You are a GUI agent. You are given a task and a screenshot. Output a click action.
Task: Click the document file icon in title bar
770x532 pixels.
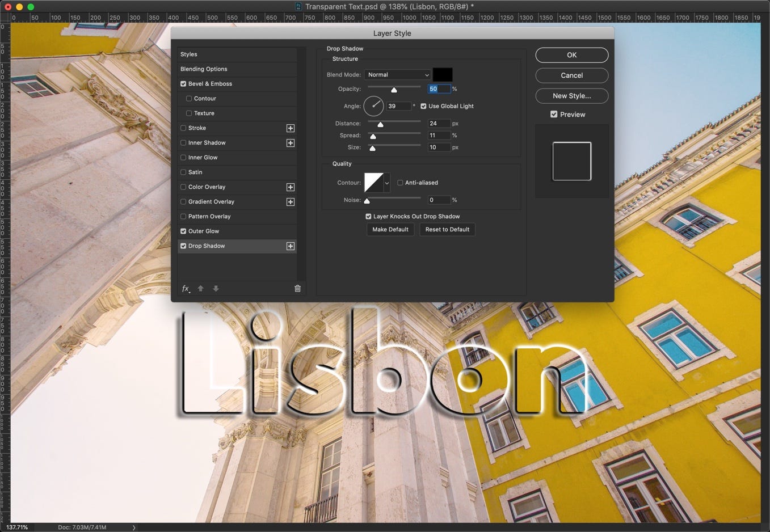click(x=299, y=6)
